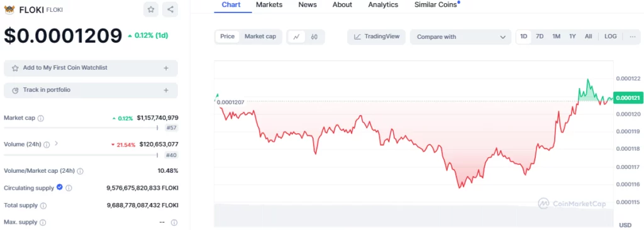Select the 7D time range

pos(540,36)
